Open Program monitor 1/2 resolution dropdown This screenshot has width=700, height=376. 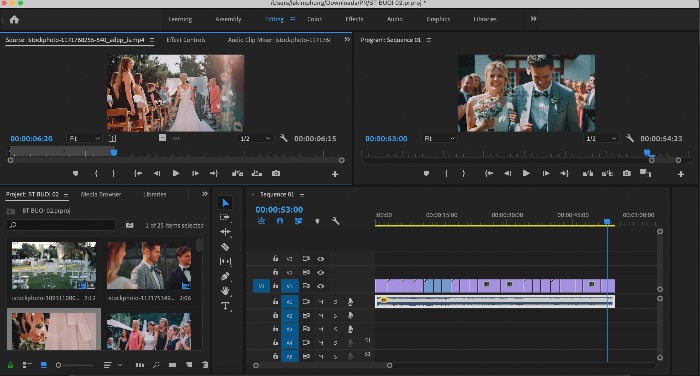pos(601,138)
